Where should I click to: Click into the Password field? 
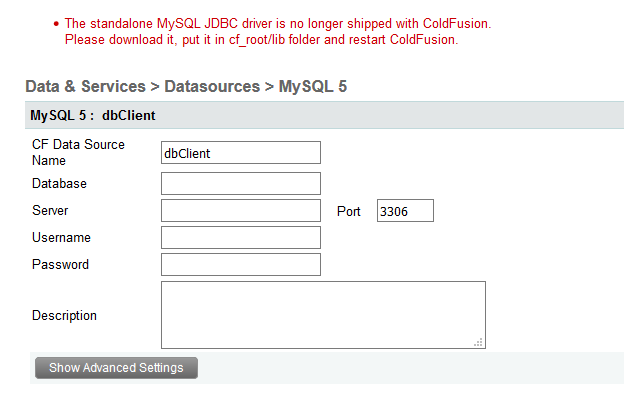[x=241, y=265]
